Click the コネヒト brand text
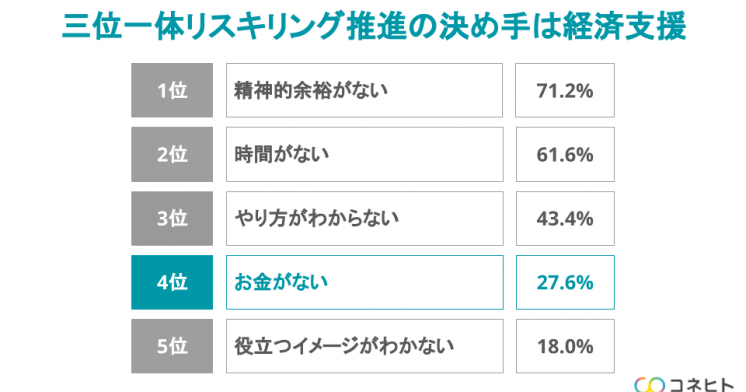The image size is (746, 392). (702, 385)
